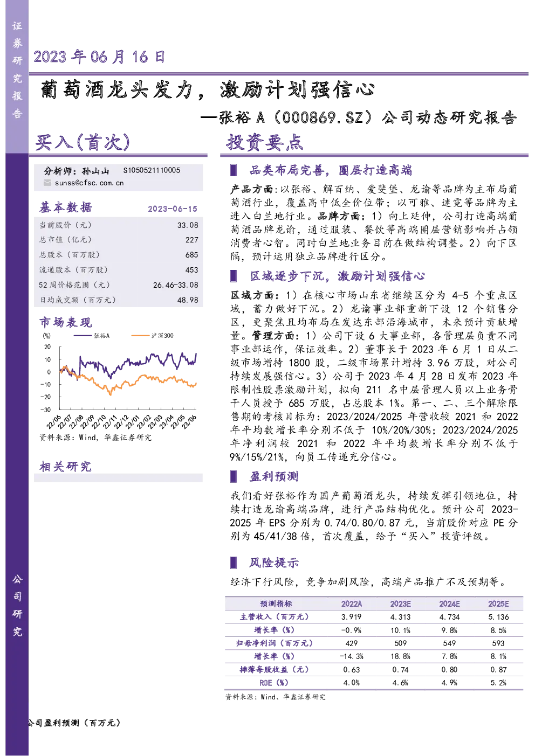Click heading 品类布局完善，圈层打造高端
The image size is (535, 756).
(331, 170)
